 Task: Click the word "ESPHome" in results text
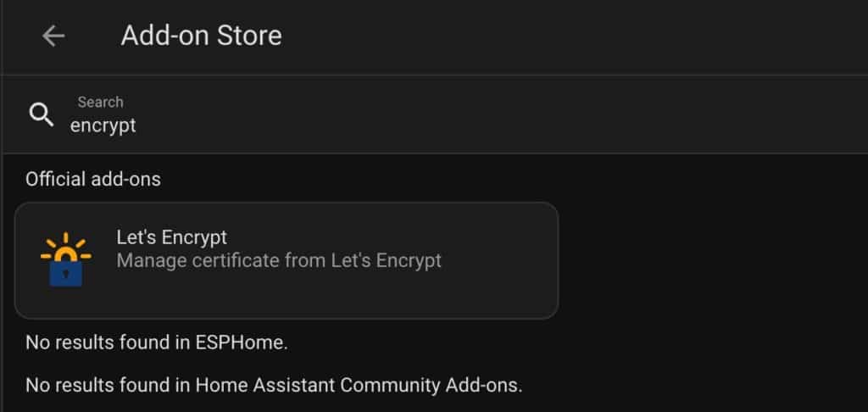click(240, 342)
